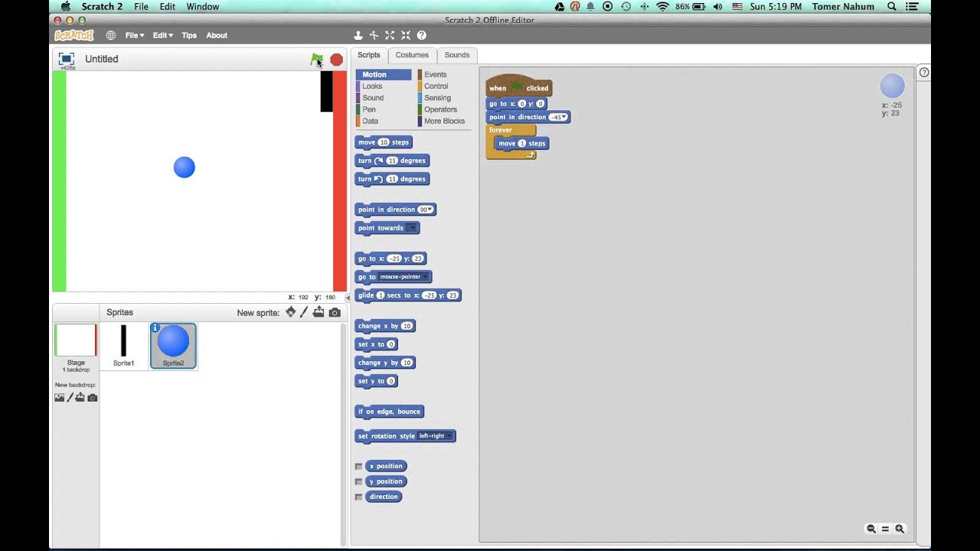Select the Scripts tab

click(368, 55)
